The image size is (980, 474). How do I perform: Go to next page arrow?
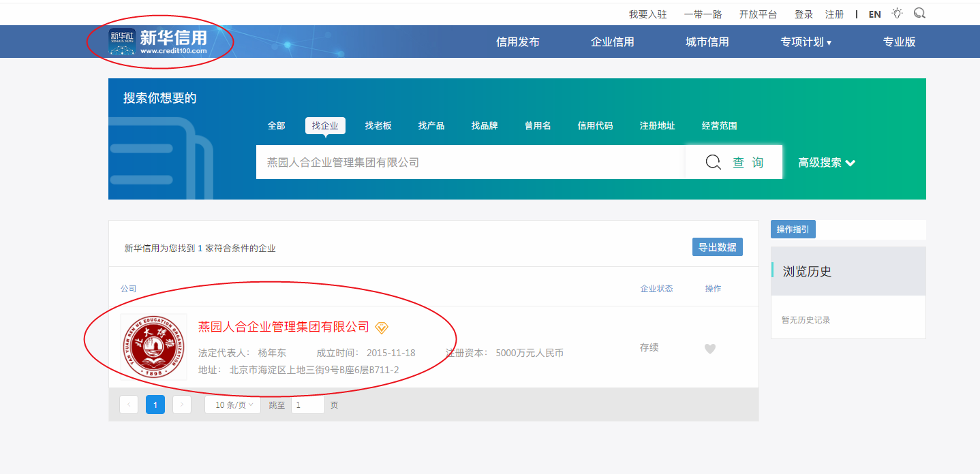pos(182,405)
